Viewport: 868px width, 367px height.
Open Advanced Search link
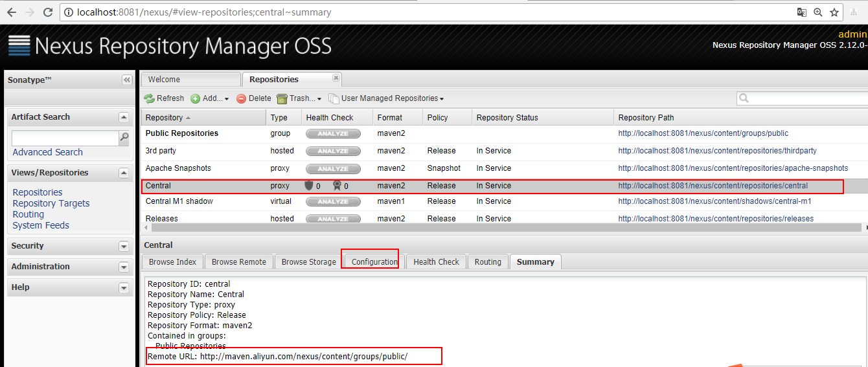(48, 152)
